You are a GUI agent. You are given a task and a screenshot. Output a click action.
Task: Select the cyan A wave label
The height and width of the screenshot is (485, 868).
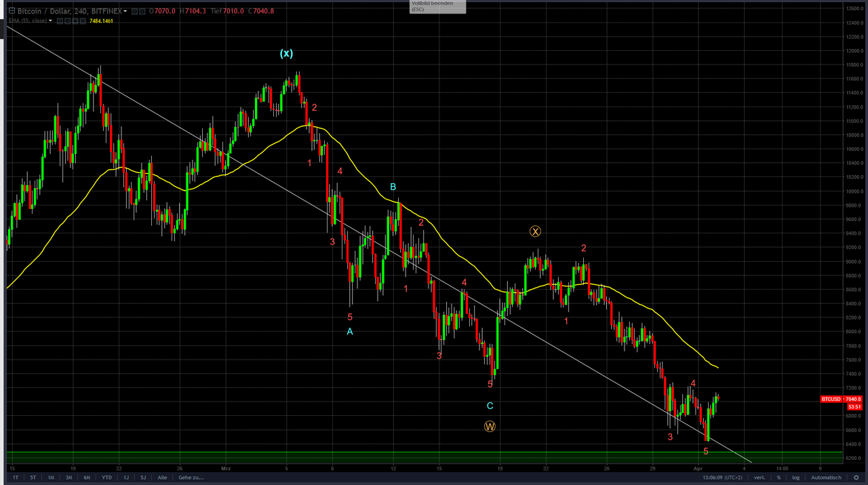pos(350,332)
